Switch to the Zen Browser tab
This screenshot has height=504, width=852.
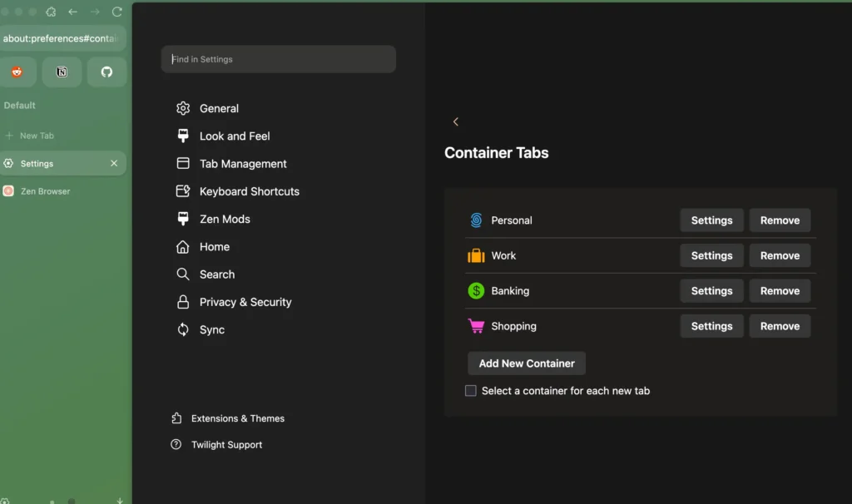[x=50, y=190]
